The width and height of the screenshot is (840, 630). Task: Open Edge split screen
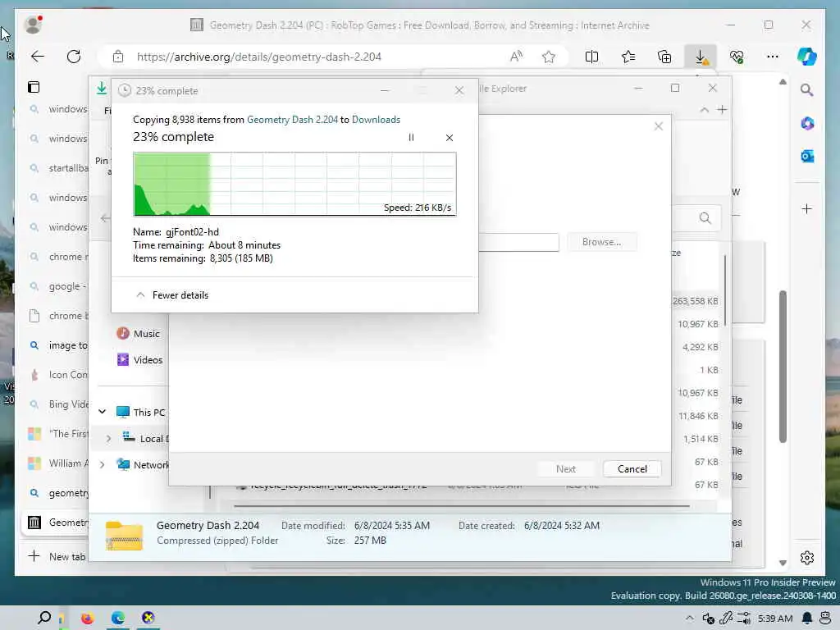592,57
